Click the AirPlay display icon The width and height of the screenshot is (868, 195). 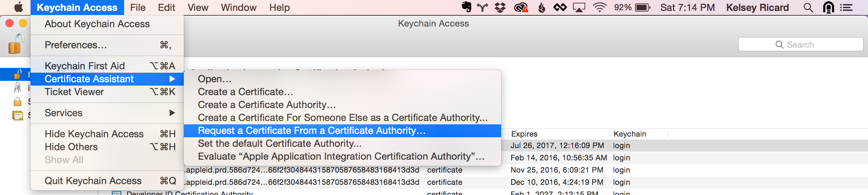[579, 7]
